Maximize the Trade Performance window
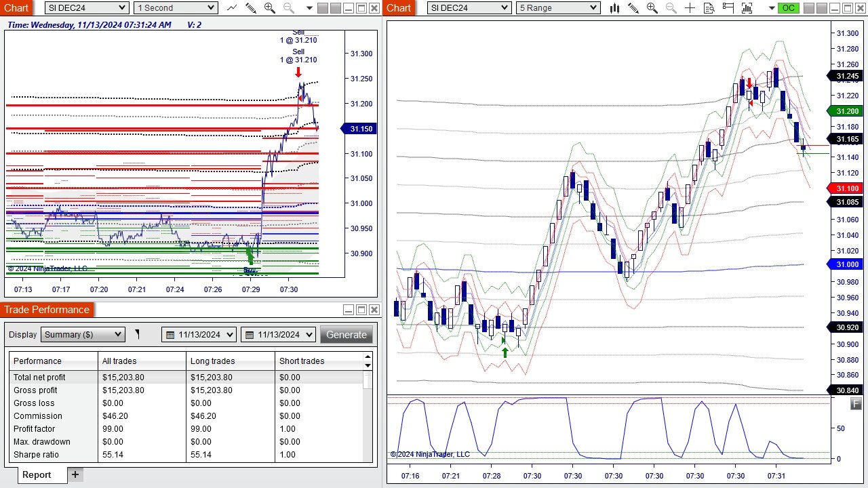This screenshot has height=488, width=868. pyautogui.click(x=361, y=310)
